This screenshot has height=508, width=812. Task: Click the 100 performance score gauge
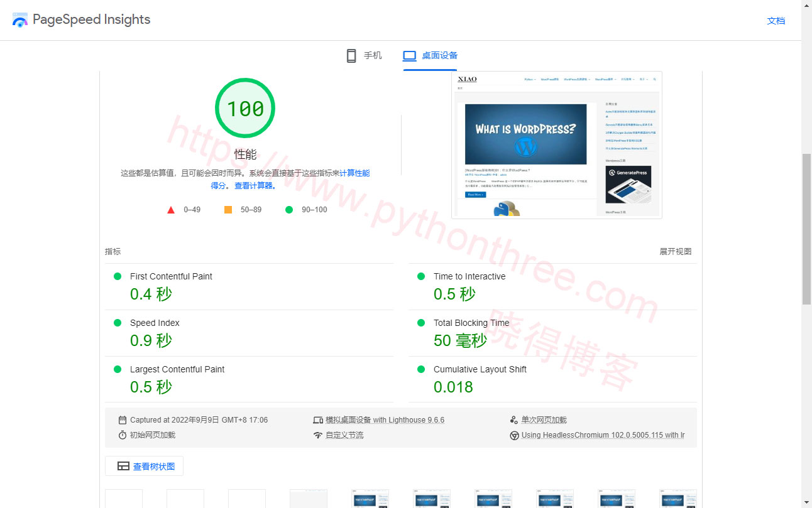pos(245,109)
